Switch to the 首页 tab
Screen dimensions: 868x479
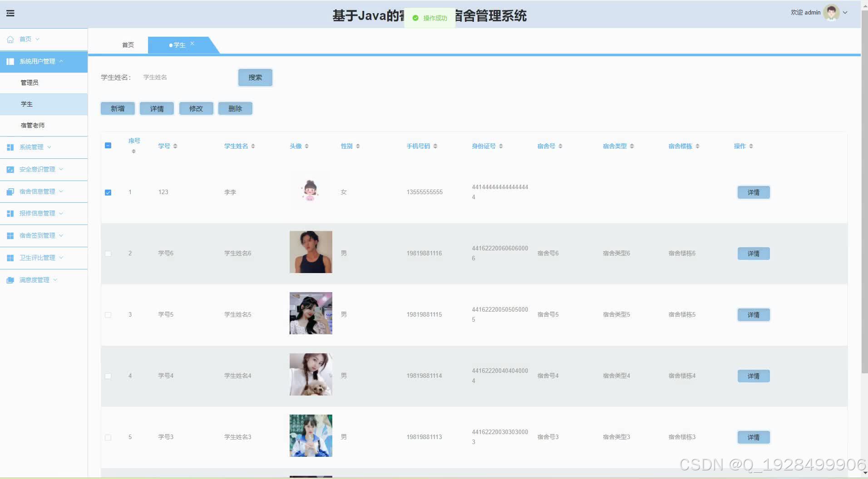pyautogui.click(x=128, y=45)
